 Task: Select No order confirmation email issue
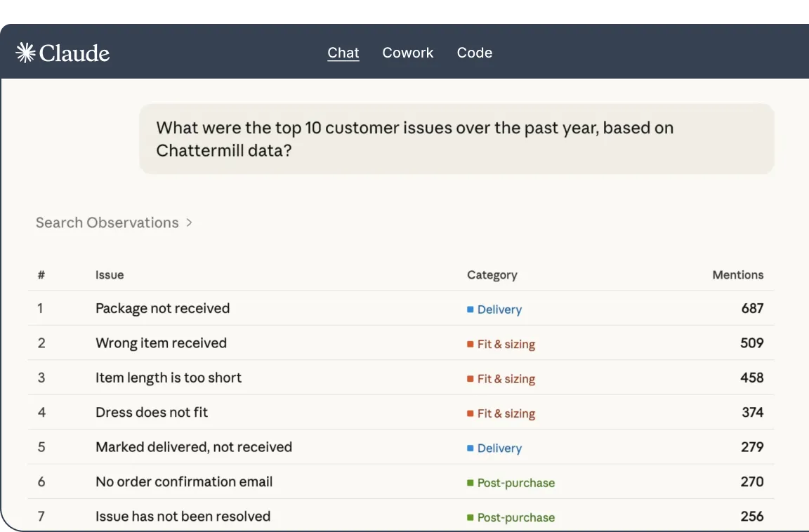(x=184, y=481)
